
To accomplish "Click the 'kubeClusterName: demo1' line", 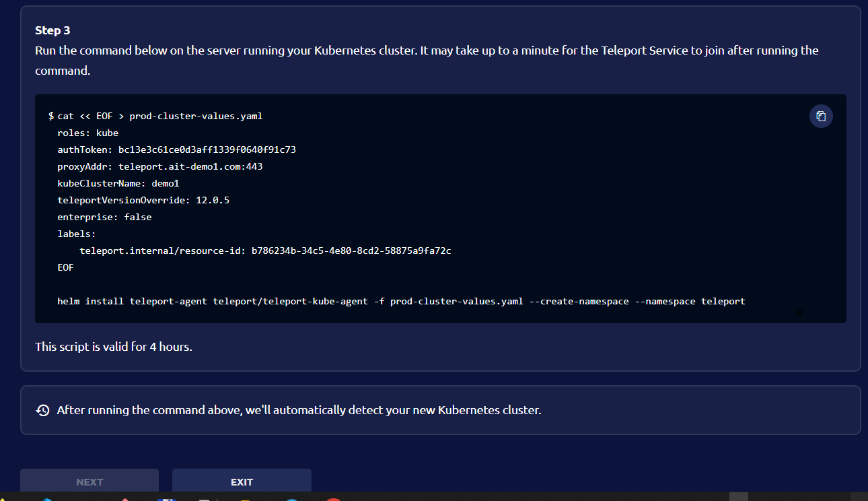I will [118, 183].
